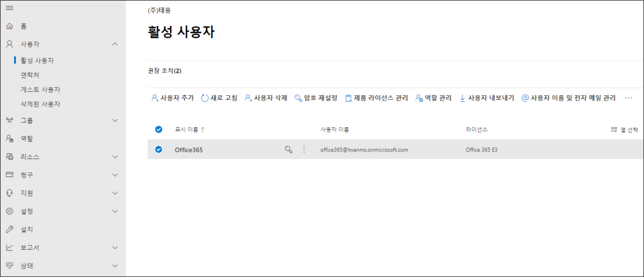Select the 그룹 groups icon
This screenshot has width=644, height=277.
click(x=9, y=121)
